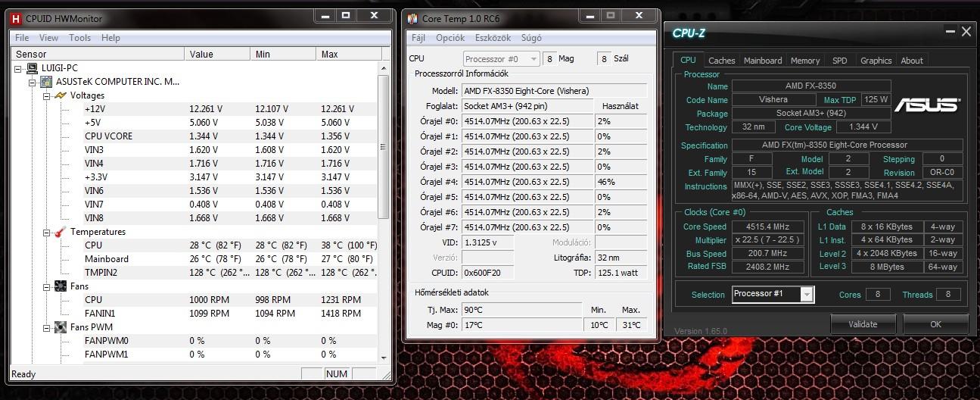Switch to the Caches tab in CPU-Z
980x400 pixels.
(721, 61)
